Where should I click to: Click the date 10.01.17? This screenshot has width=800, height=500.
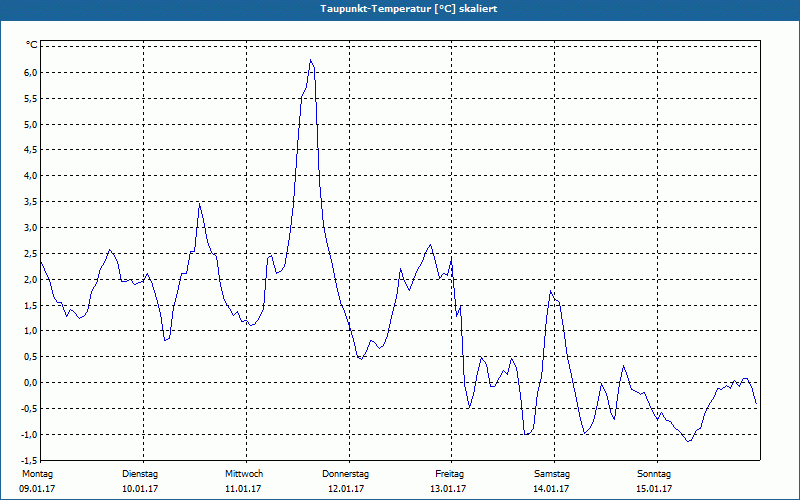coord(140,489)
